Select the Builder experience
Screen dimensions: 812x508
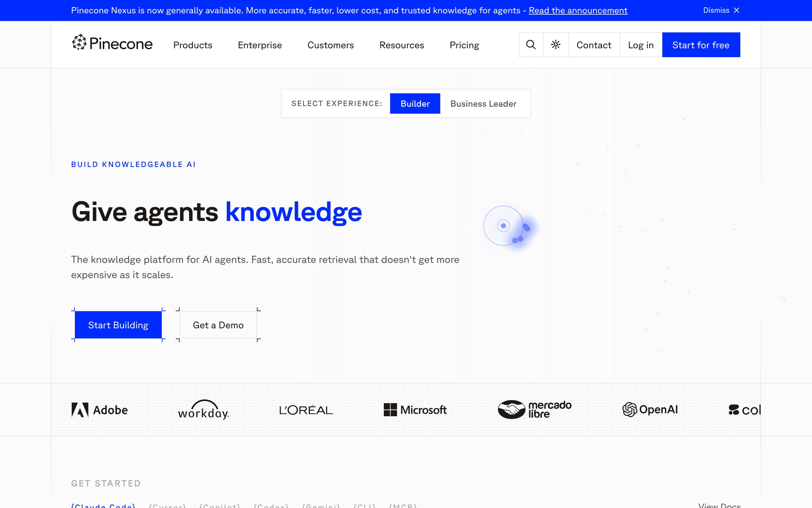click(x=415, y=104)
